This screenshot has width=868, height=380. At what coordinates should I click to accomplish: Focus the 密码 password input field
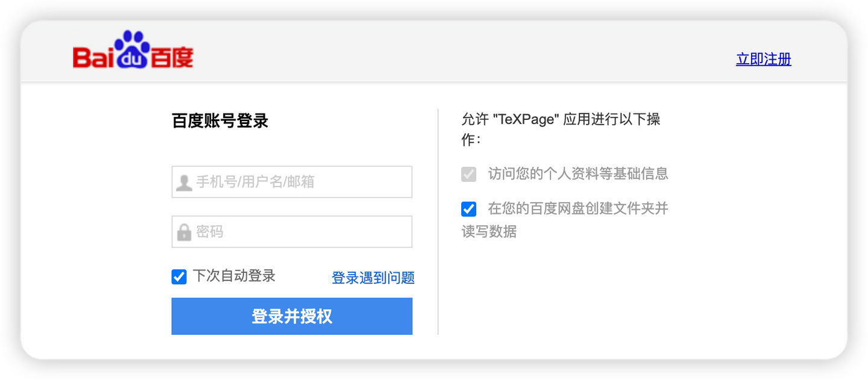[292, 231]
